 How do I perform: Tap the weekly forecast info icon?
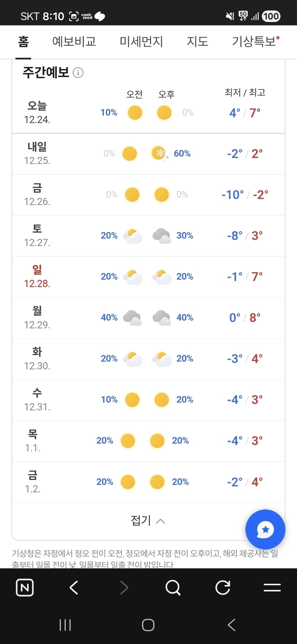[78, 73]
